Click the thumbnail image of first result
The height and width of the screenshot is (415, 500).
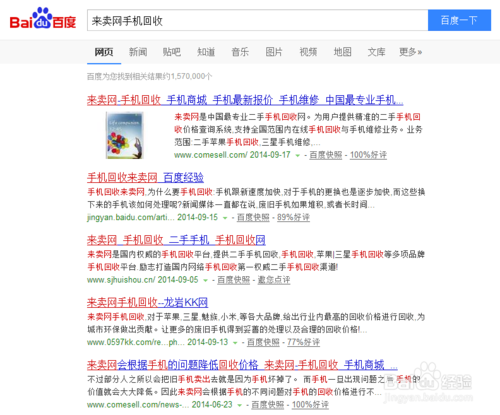tap(124, 135)
